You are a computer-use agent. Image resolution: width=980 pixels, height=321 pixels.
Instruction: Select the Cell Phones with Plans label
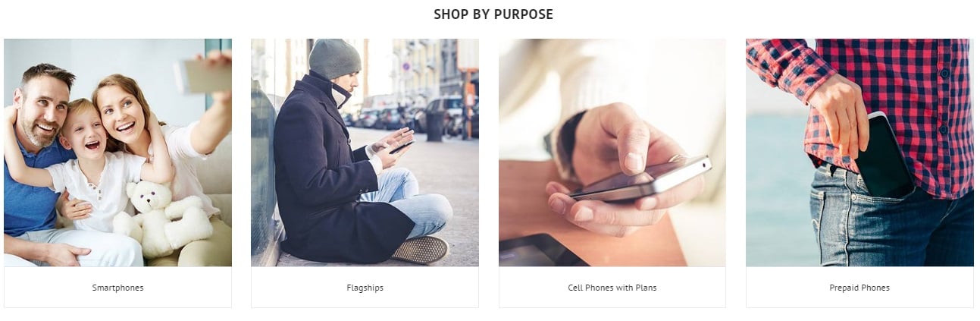click(612, 288)
